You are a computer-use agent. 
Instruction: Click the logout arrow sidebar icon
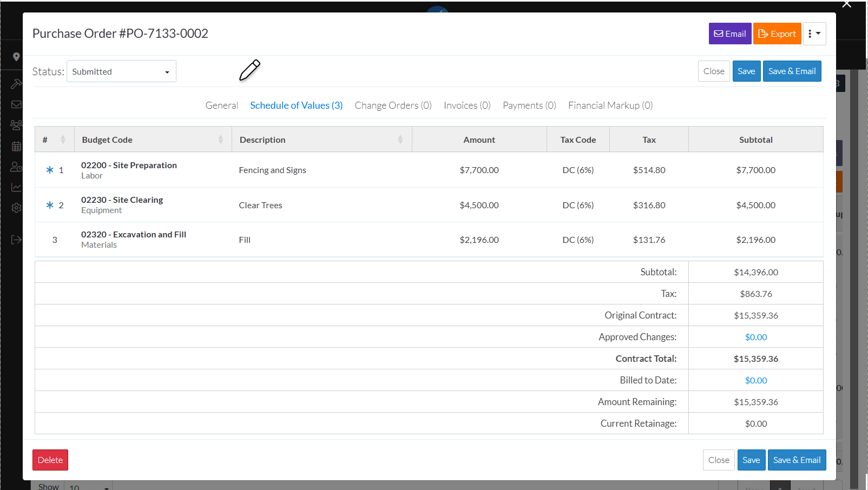tap(16, 240)
